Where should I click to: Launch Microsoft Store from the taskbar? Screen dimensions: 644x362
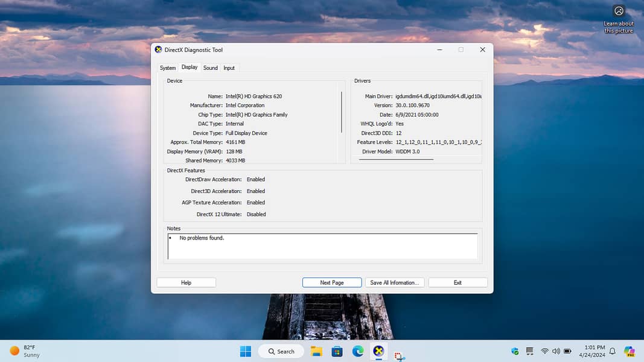click(x=337, y=351)
